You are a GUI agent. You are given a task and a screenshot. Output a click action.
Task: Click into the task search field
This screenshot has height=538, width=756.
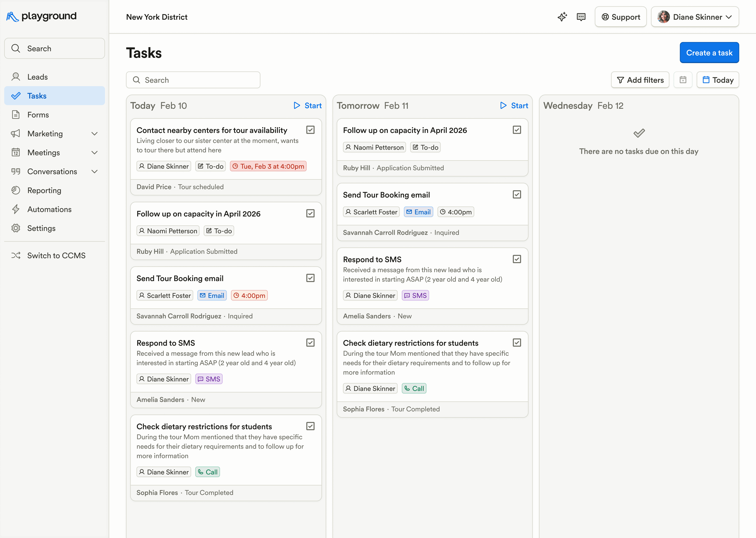pos(193,80)
